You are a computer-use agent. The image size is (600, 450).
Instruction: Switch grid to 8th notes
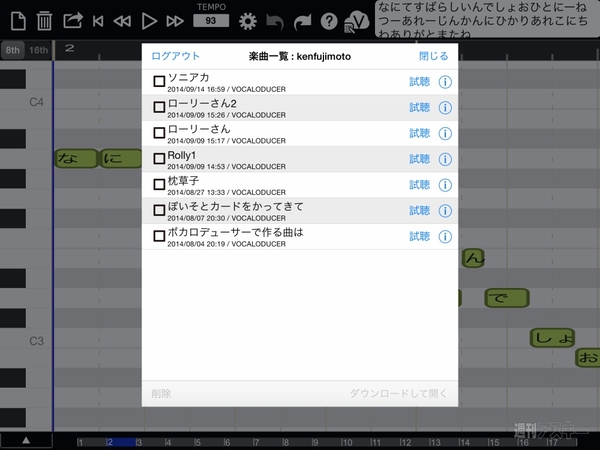13,50
